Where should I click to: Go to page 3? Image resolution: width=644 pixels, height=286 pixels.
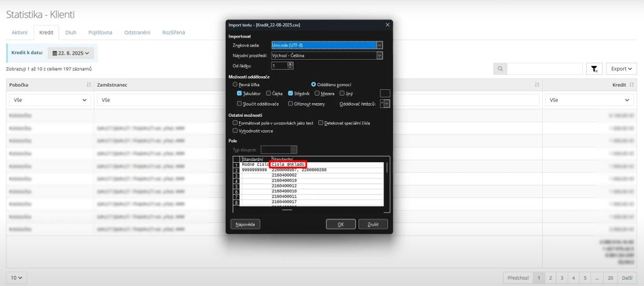562,278
